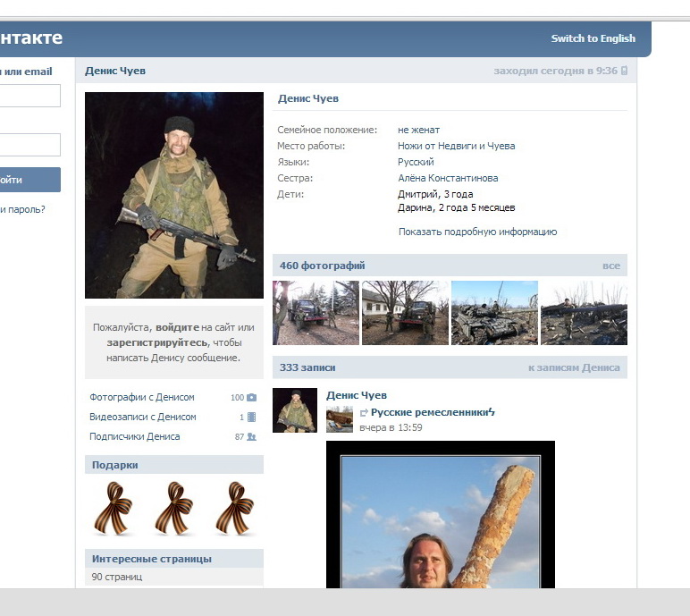Open Видеозаписи с Денисом
The height and width of the screenshot is (616, 690).
[143, 417]
